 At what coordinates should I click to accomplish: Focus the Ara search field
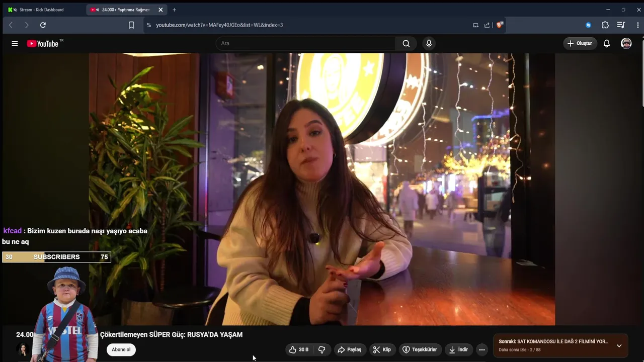[x=306, y=43]
